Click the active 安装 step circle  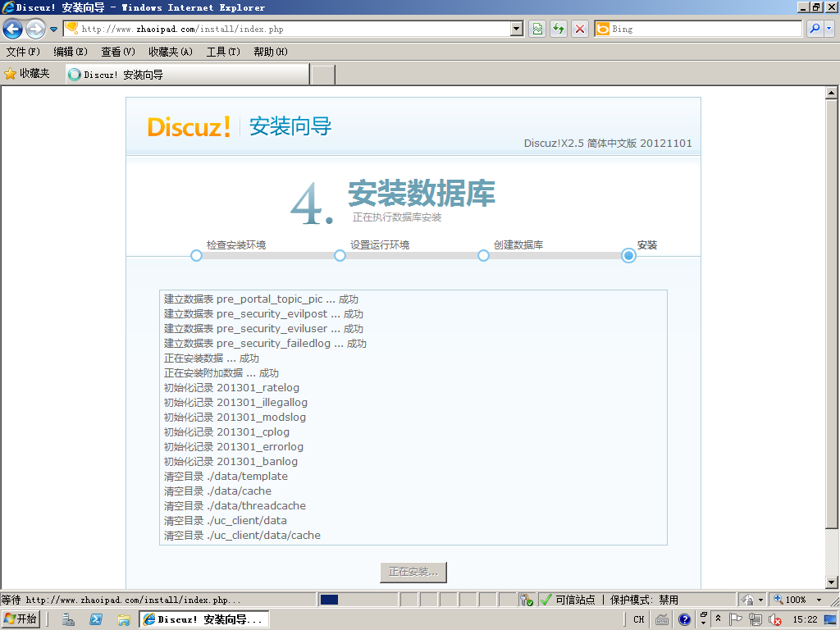tap(628, 256)
